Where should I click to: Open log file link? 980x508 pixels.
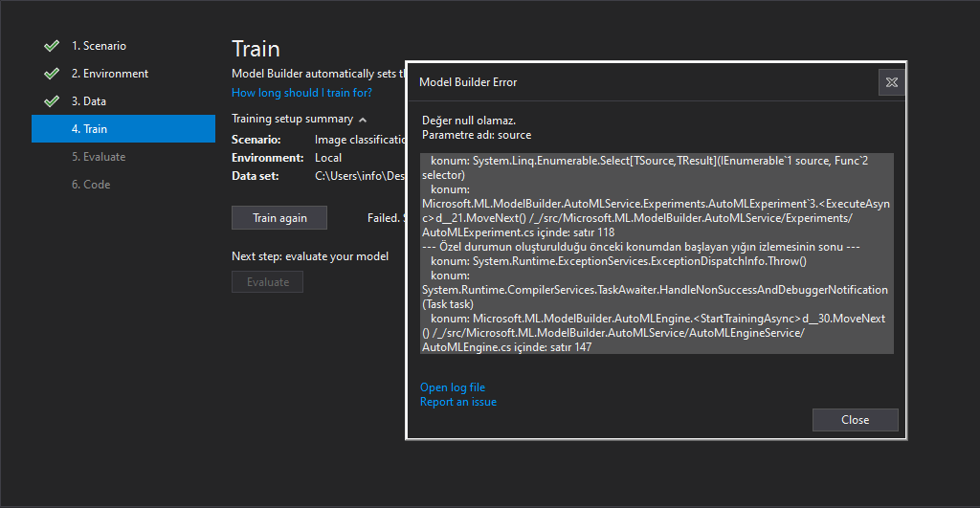[453, 387]
